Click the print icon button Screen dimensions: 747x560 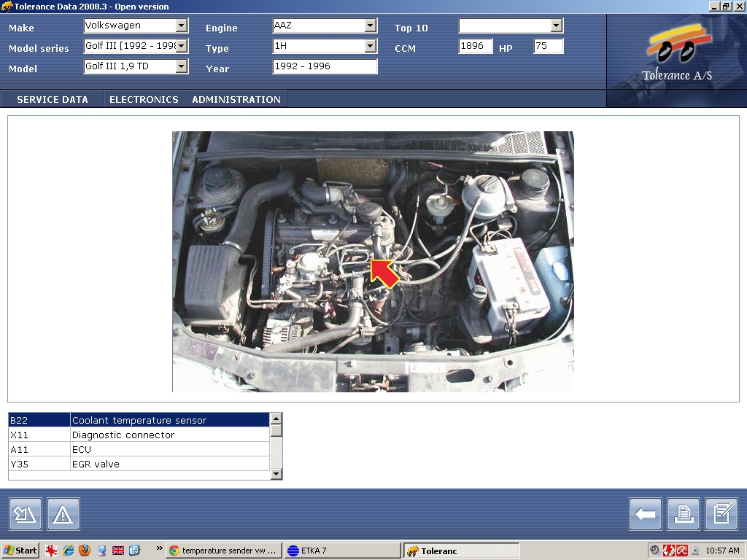pyautogui.click(x=684, y=514)
